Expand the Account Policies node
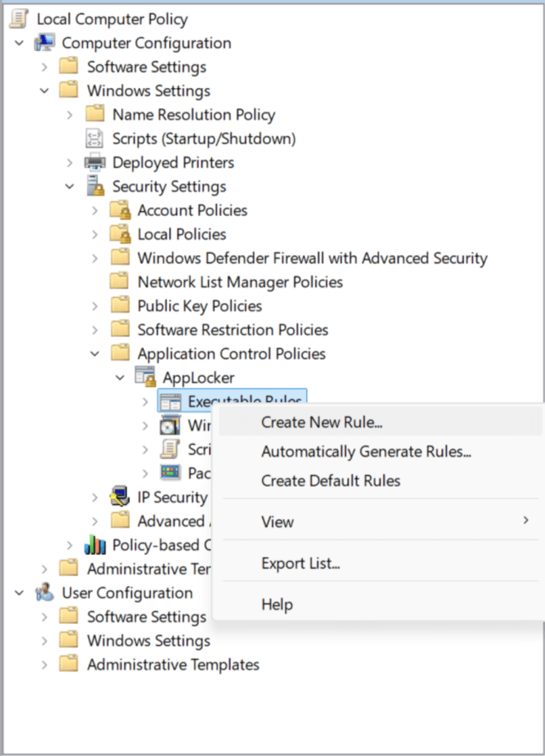 click(95, 211)
